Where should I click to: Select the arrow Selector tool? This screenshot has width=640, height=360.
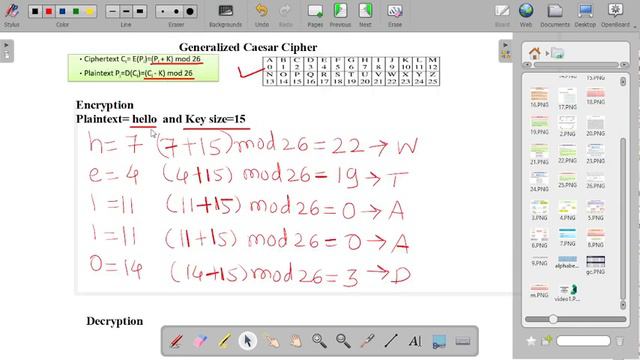pos(248,341)
